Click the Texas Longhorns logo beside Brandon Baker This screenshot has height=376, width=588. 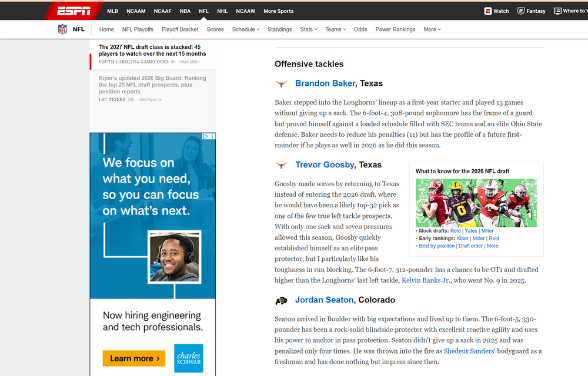(282, 84)
